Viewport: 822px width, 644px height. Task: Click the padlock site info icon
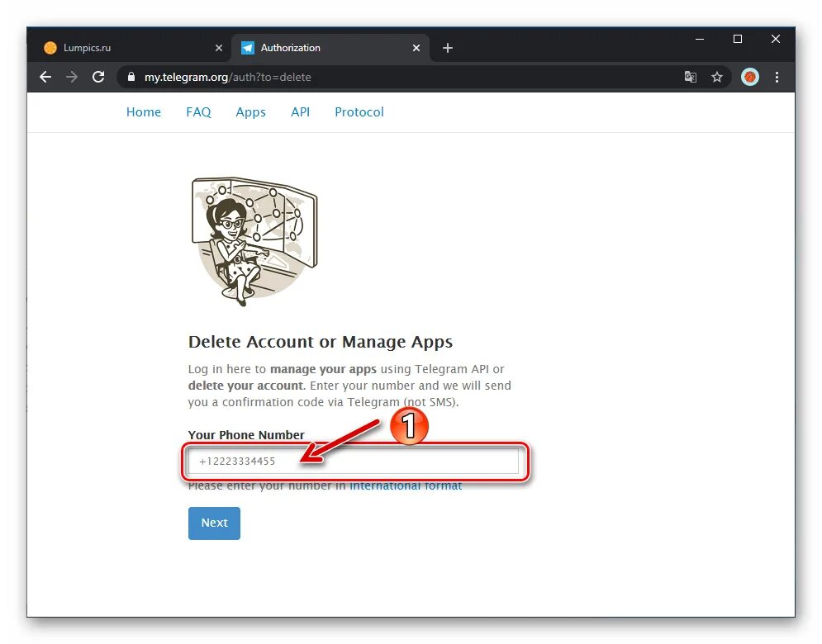(x=131, y=77)
